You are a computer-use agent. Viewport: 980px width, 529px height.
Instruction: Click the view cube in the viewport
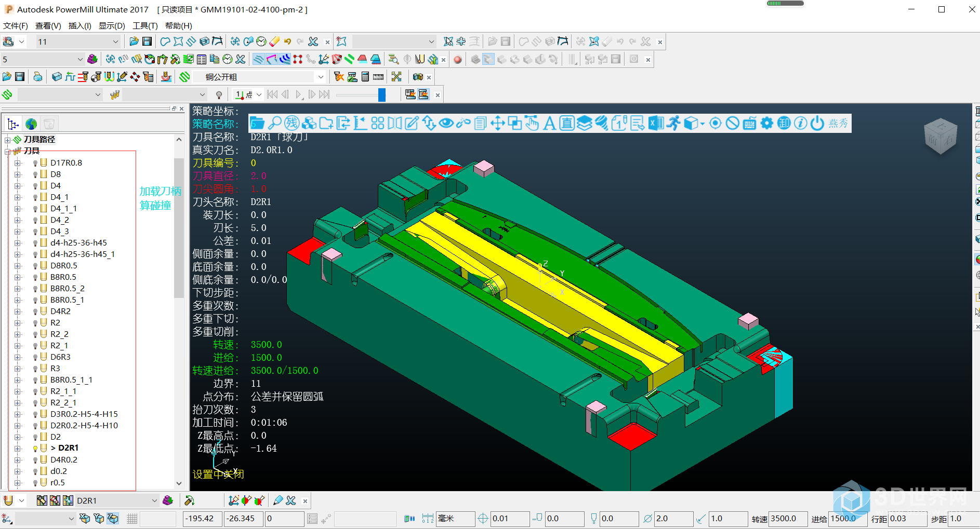(x=941, y=136)
